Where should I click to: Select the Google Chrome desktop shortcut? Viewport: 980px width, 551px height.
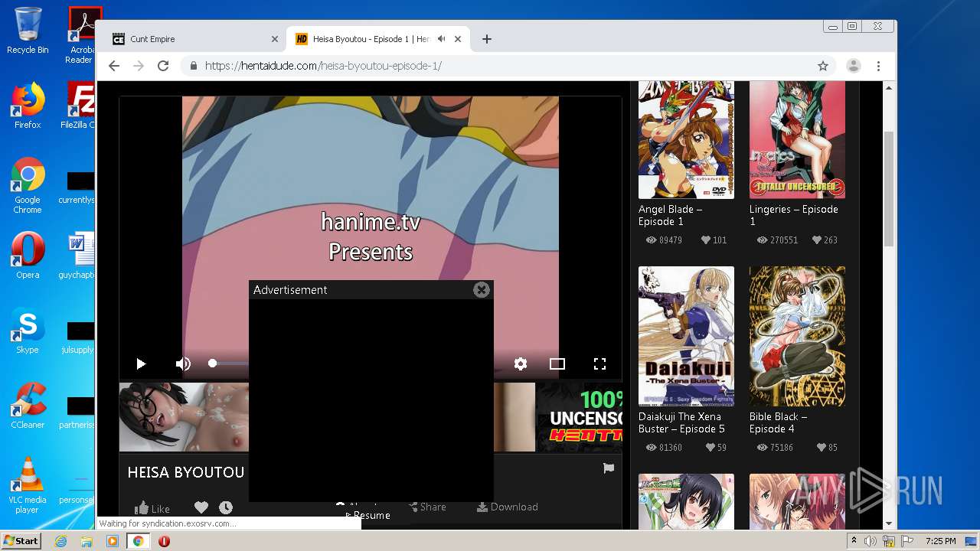[x=28, y=185]
